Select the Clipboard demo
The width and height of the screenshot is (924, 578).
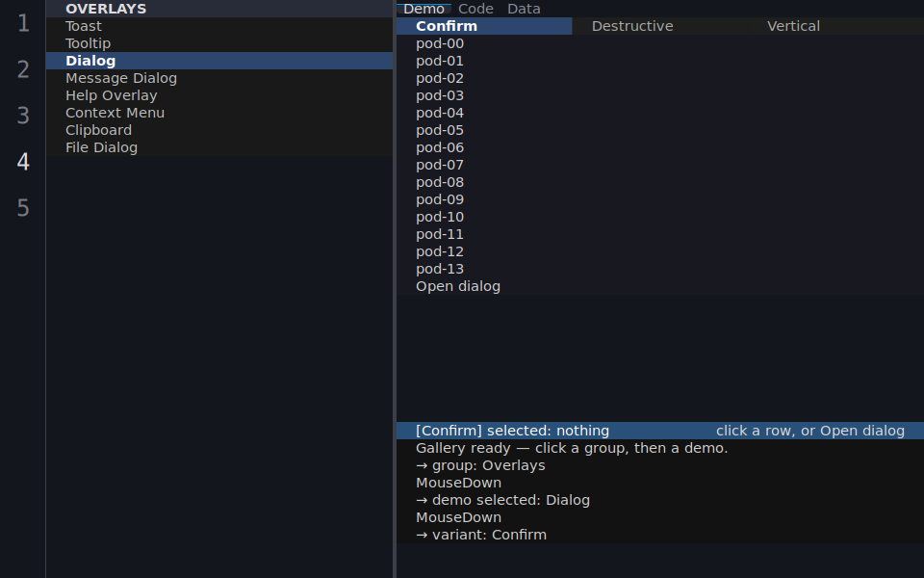pos(219,130)
